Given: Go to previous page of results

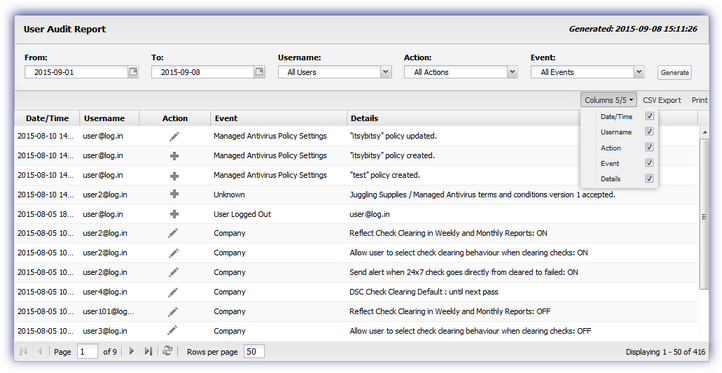Looking at the screenshot, I should point(40,352).
